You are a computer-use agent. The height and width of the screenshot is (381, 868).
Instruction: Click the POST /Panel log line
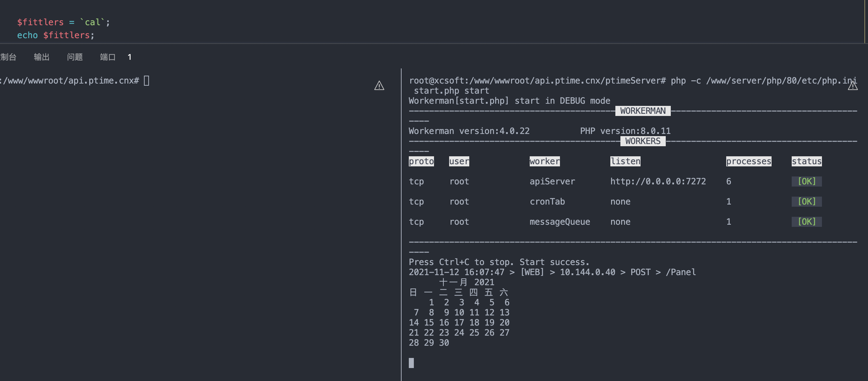pos(552,272)
